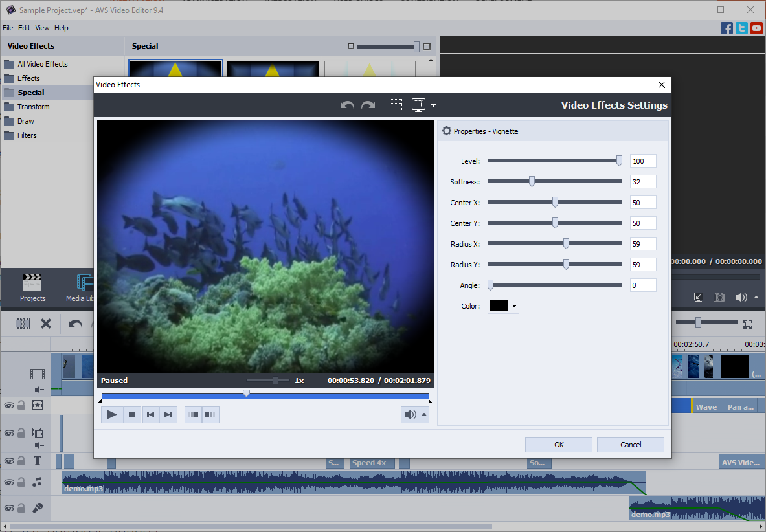This screenshot has height=532, width=766.
Task: Hide the text track with its eye toggle
Action: pyautogui.click(x=8, y=460)
